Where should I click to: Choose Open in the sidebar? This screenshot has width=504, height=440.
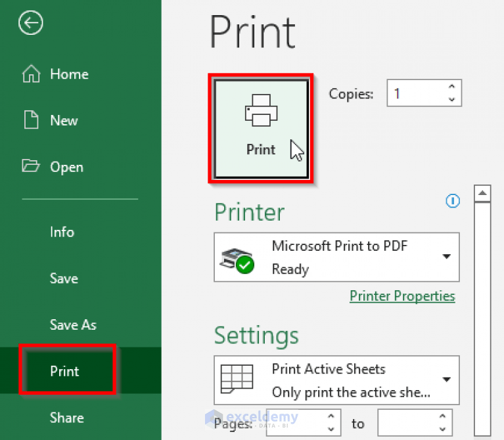[x=53, y=167]
